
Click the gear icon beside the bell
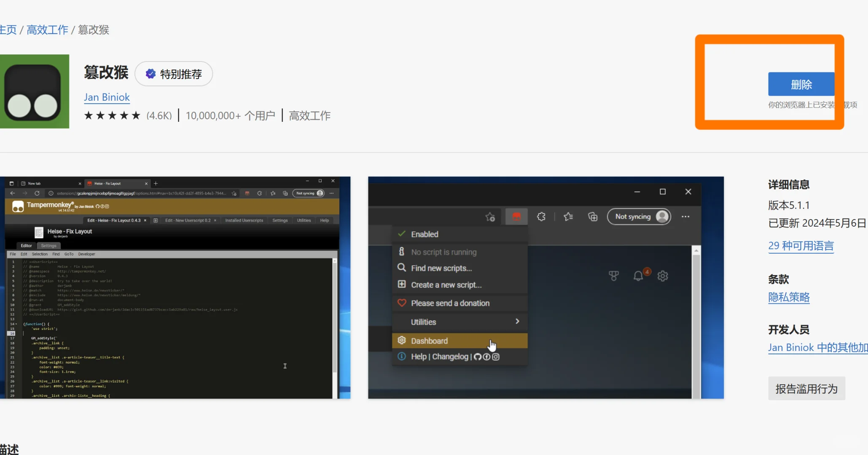coord(663,276)
